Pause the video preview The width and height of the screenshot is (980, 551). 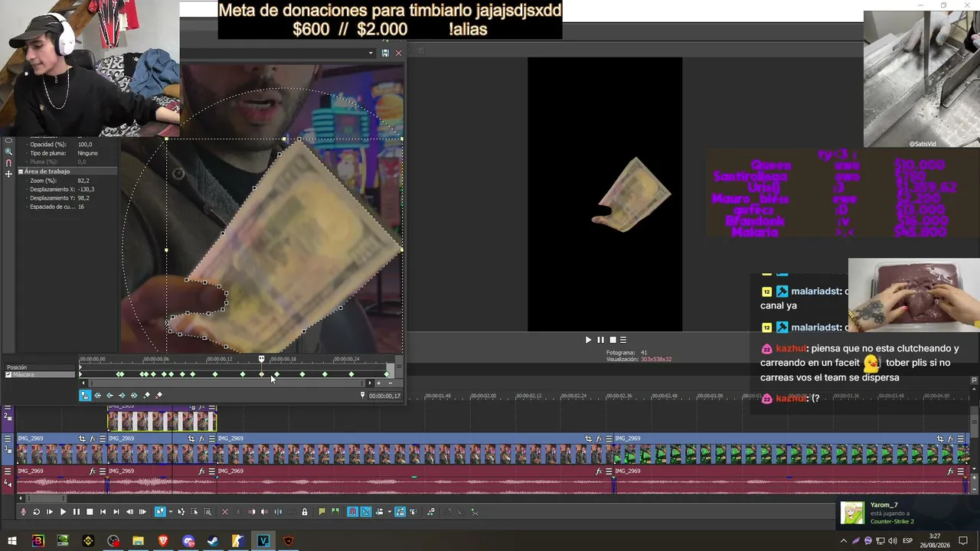pos(600,340)
